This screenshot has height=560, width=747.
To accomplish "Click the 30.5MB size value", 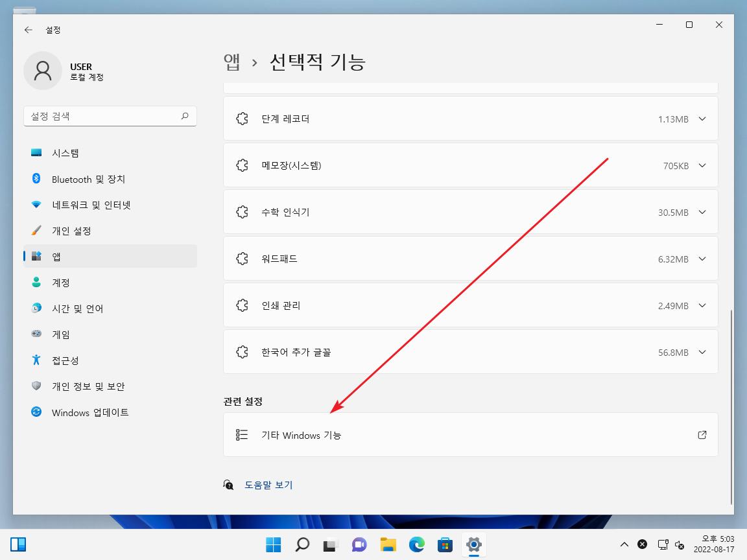I will pyautogui.click(x=673, y=213).
